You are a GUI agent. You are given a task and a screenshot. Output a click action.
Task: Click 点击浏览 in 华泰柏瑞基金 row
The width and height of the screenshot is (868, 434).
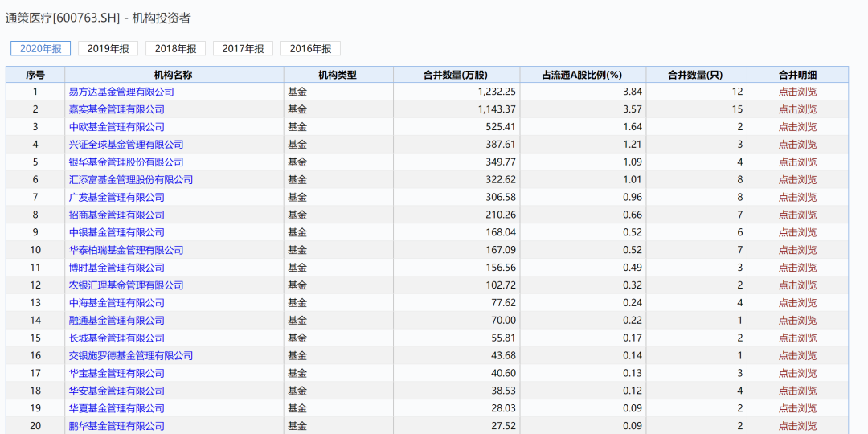click(x=798, y=250)
